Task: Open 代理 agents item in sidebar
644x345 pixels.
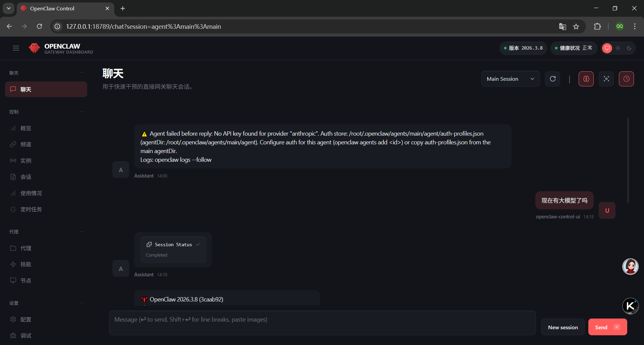Action: click(46, 248)
